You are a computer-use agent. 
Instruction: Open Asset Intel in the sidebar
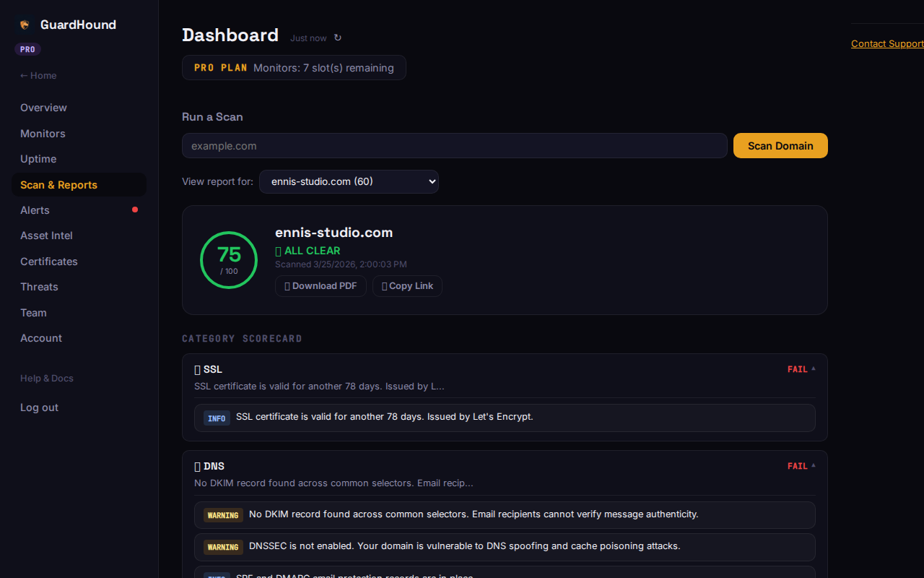79,236
